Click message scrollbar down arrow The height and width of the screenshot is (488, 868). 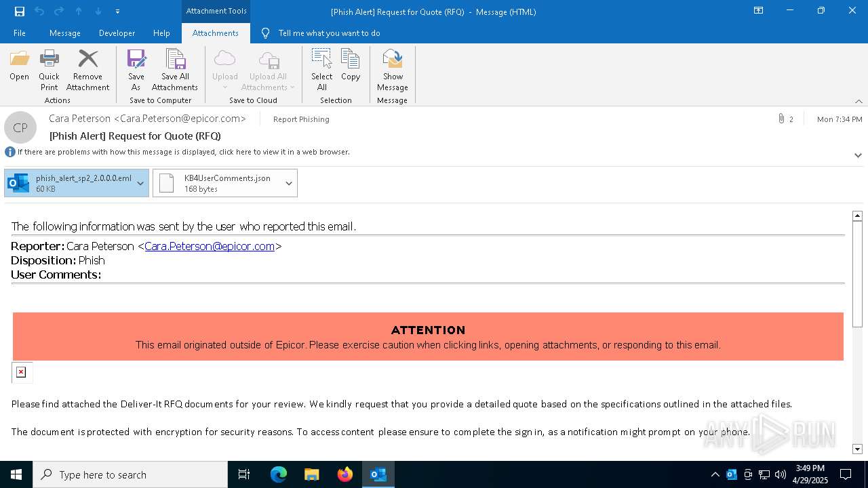tap(857, 449)
